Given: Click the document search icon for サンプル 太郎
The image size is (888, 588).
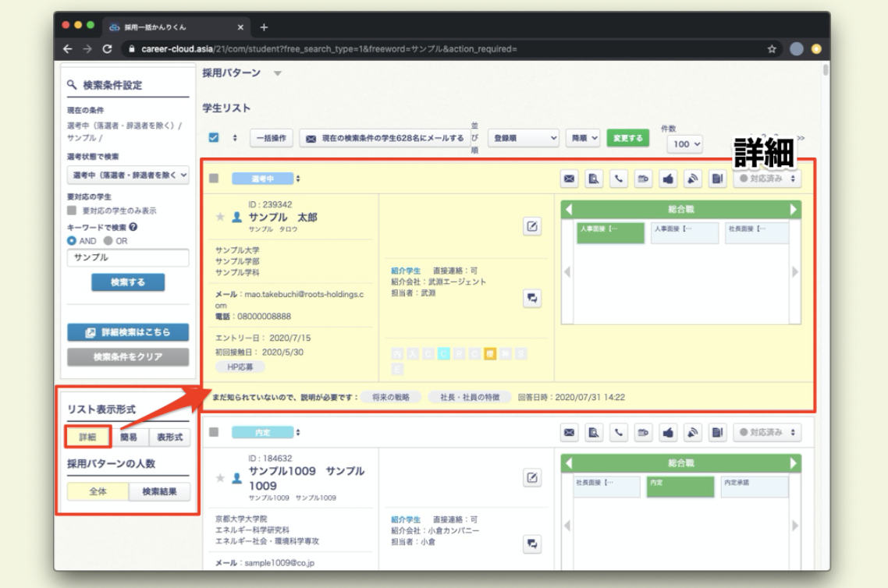Looking at the screenshot, I should coord(595,179).
